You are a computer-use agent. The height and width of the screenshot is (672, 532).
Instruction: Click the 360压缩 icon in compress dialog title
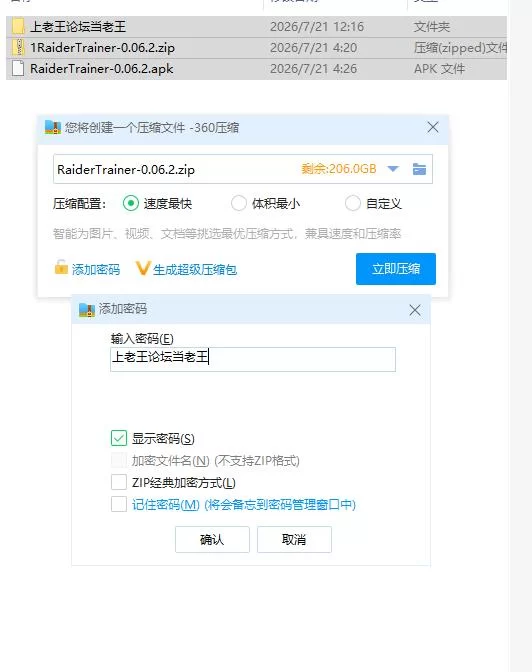(x=53, y=127)
